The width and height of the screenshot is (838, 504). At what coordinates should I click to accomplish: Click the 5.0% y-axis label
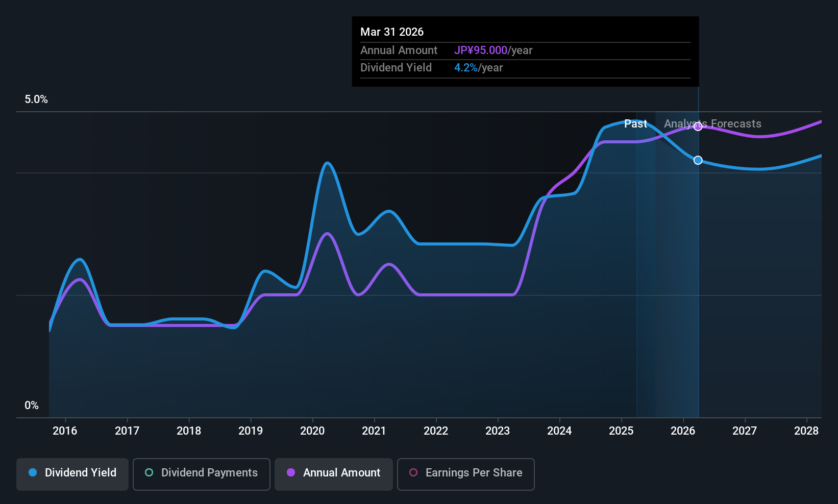[x=36, y=99]
